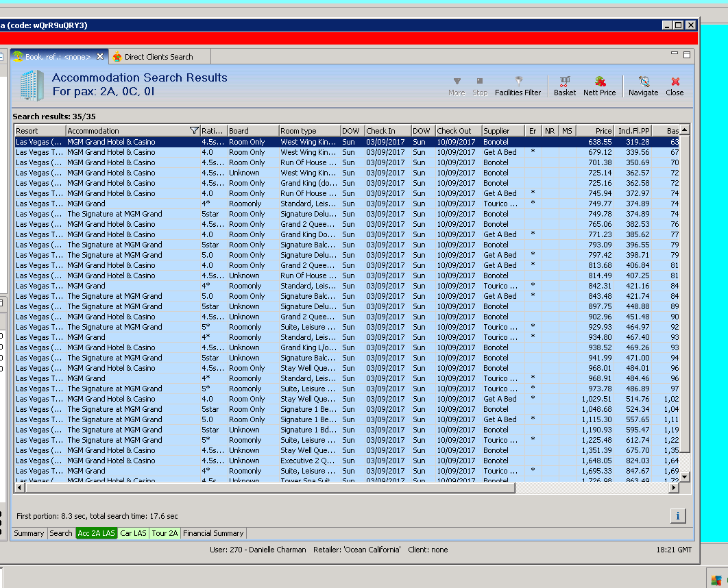Sort by Check Out column header
The image size is (728, 588).
click(x=459, y=131)
